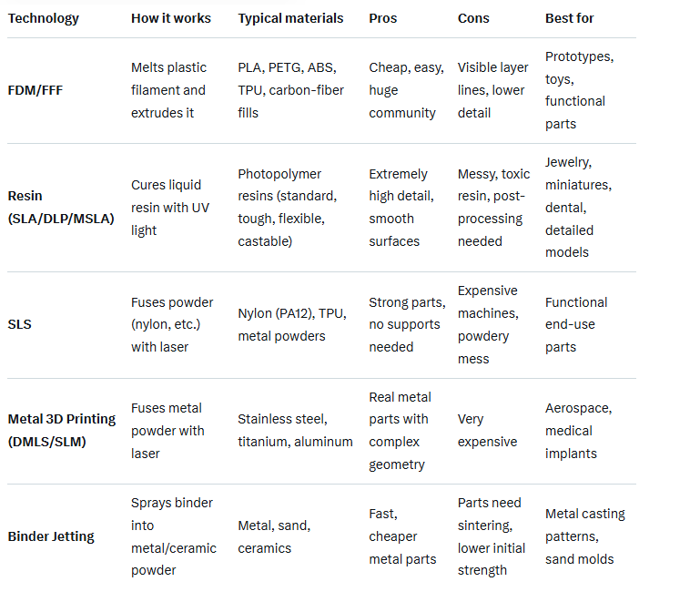700x602 pixels.
Task: Select the SLS row label
Action: [x=20, y=324]
